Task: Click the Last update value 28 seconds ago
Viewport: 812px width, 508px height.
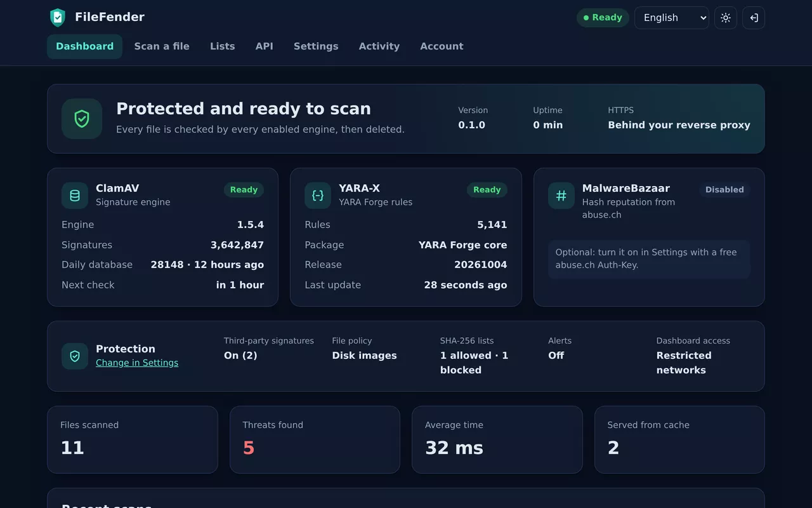Action: tap(466, 285)
